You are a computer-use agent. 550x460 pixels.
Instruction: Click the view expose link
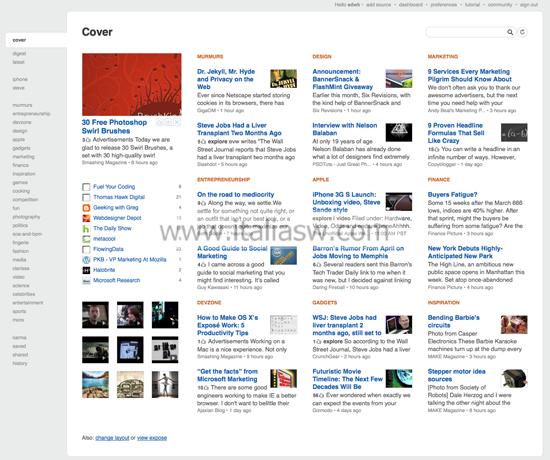(152, 438)
